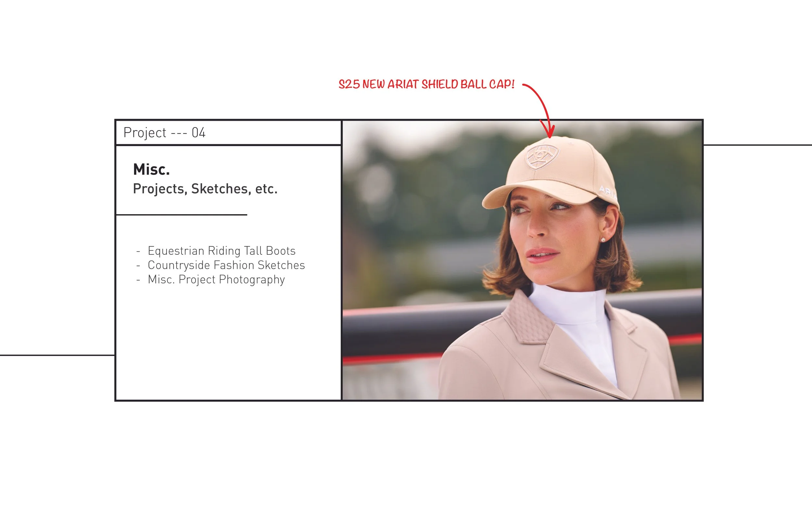Open 'Misc. Project Photography' list item
This screenshot has height=525, width=812.
pyautogui.click(x=216, y=280)
